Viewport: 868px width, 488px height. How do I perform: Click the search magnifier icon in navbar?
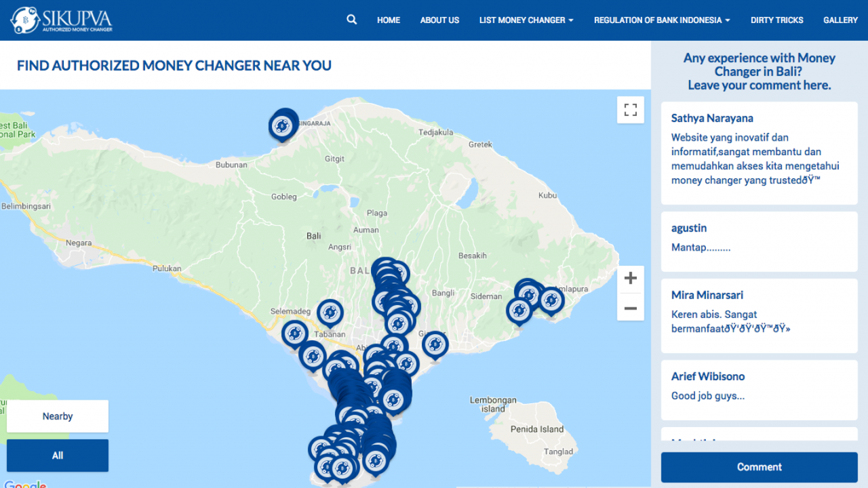point(351,20)
